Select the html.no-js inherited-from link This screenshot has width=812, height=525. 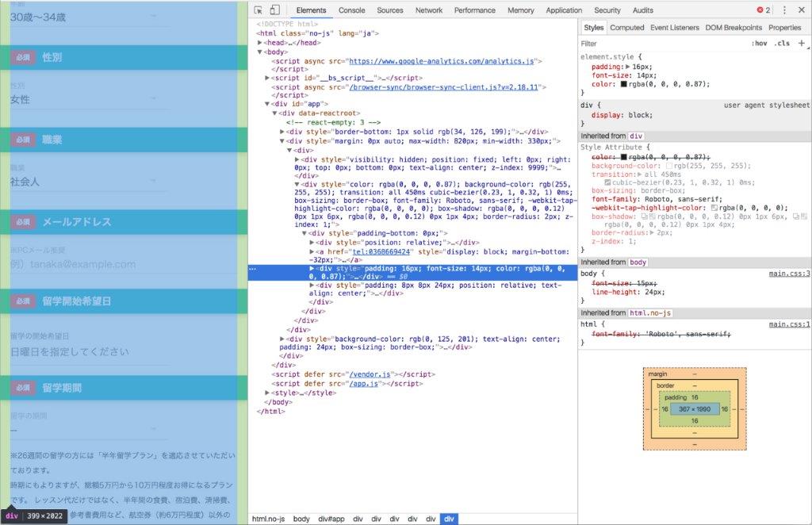point(650,312)
